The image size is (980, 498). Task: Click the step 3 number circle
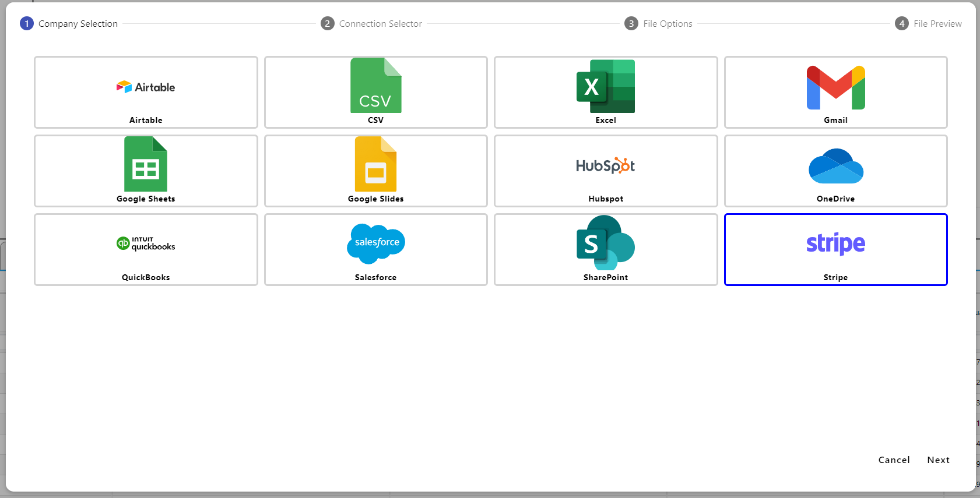(x=631, y=23)
